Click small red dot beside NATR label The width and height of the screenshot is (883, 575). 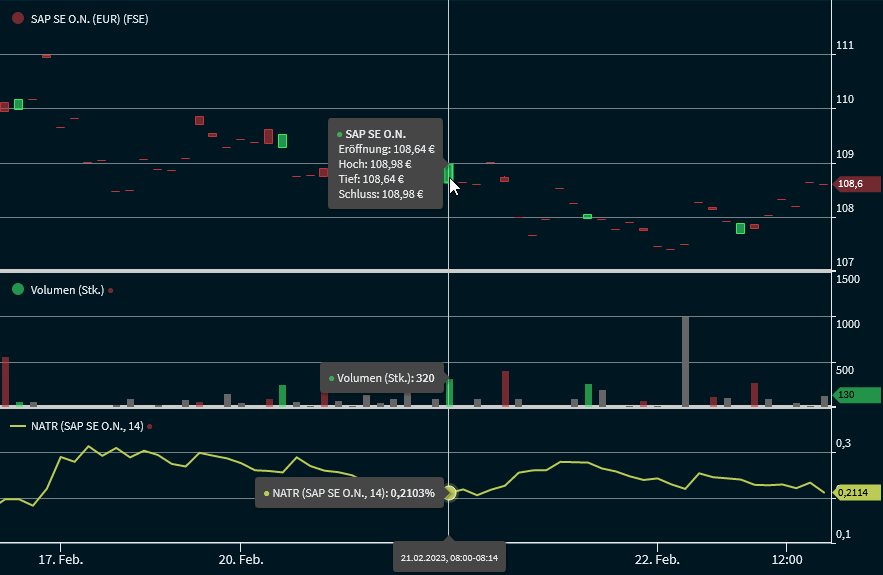click(150, 427)
